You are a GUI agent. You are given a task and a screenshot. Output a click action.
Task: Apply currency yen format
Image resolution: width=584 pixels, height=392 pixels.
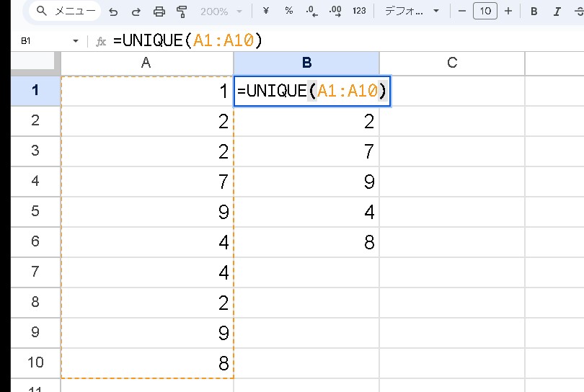pyautogui.click(x=265, y=11)
